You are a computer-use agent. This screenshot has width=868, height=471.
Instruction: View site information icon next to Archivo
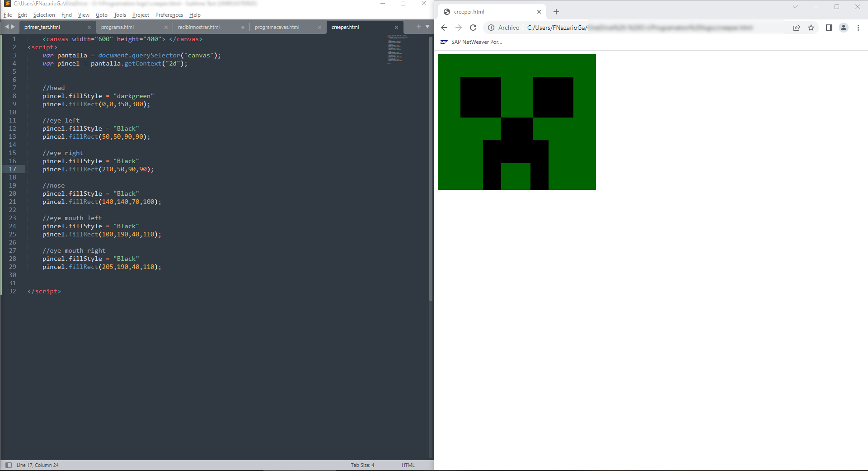(x=491, y=28)
